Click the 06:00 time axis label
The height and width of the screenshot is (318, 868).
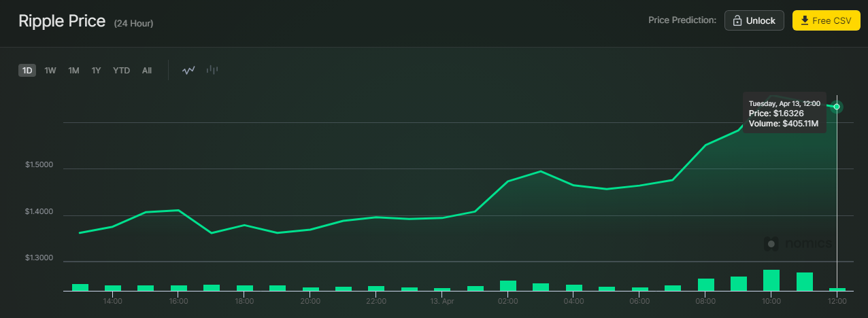tap(639, 301)
